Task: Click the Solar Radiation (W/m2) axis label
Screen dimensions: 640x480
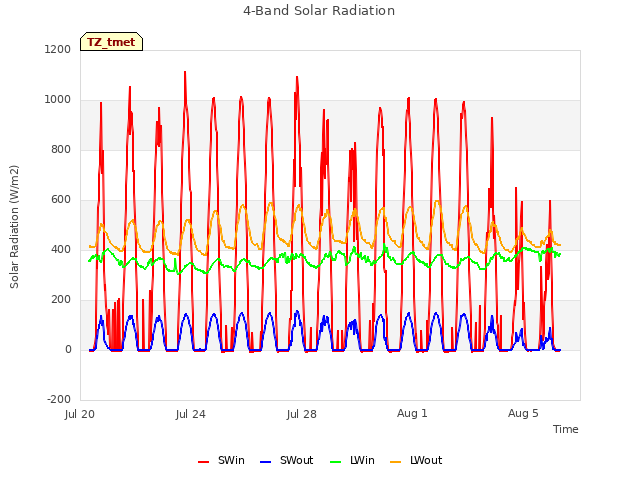Action: click(x=14, y=227)
